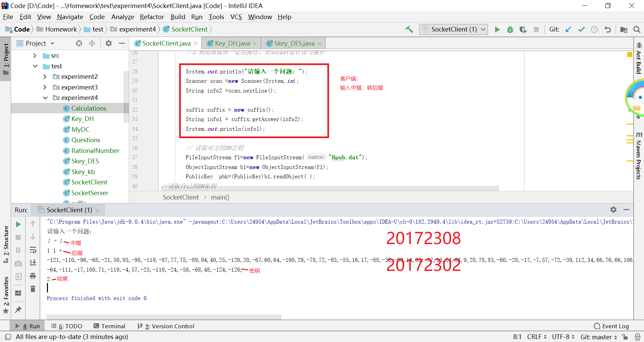Open run configuration dropdown SocketClient (1)

pos(453,30)
